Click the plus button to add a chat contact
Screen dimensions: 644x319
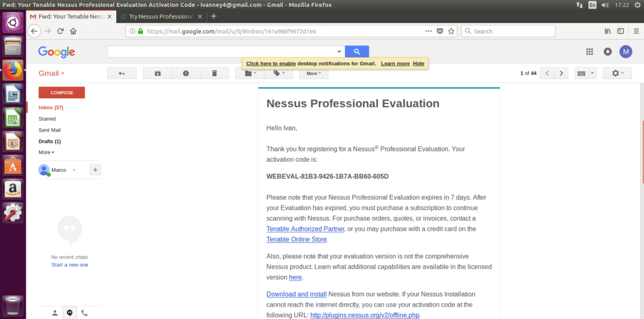tap(95, 169)
